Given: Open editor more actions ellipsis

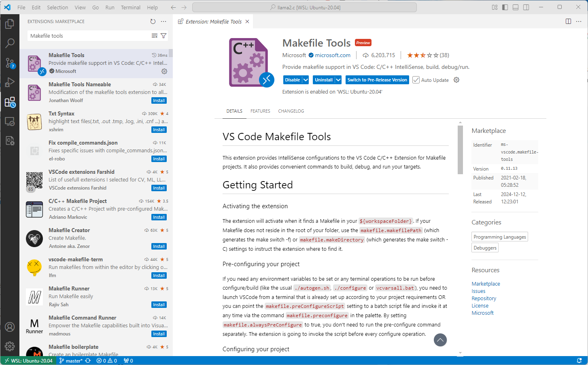Looking at the screenshot, I should pyautogui.click(x=579, y=21).
